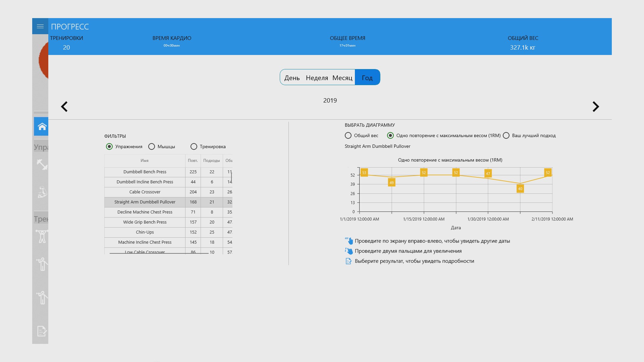Go to previous year with left arrow
The height and width of the screenshot is (362, 644).
point(64,107)
